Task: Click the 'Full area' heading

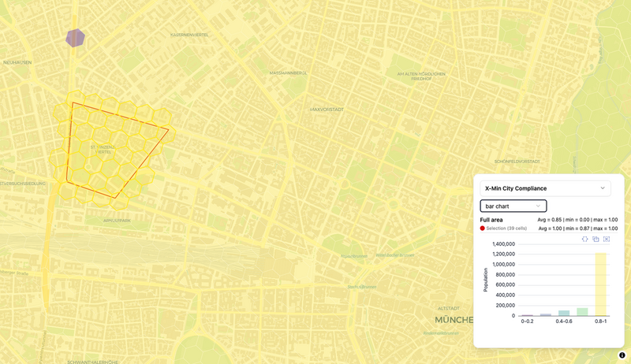Action: 491,220
